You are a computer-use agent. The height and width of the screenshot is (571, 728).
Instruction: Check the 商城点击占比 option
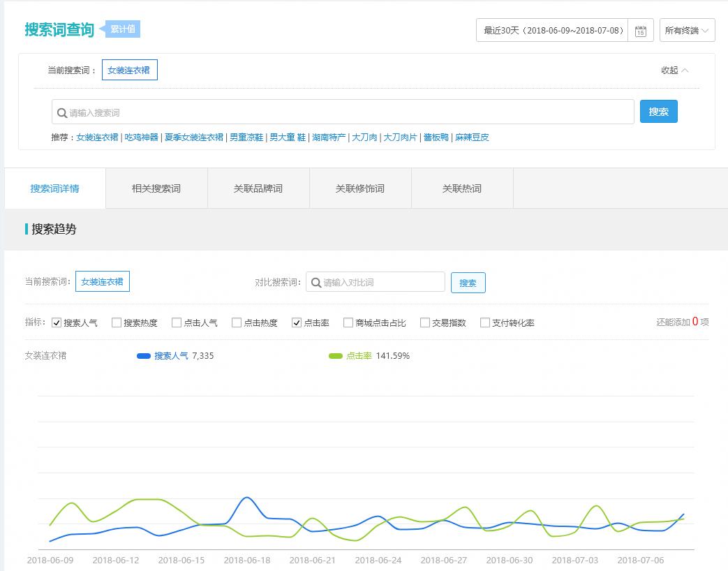347,322
